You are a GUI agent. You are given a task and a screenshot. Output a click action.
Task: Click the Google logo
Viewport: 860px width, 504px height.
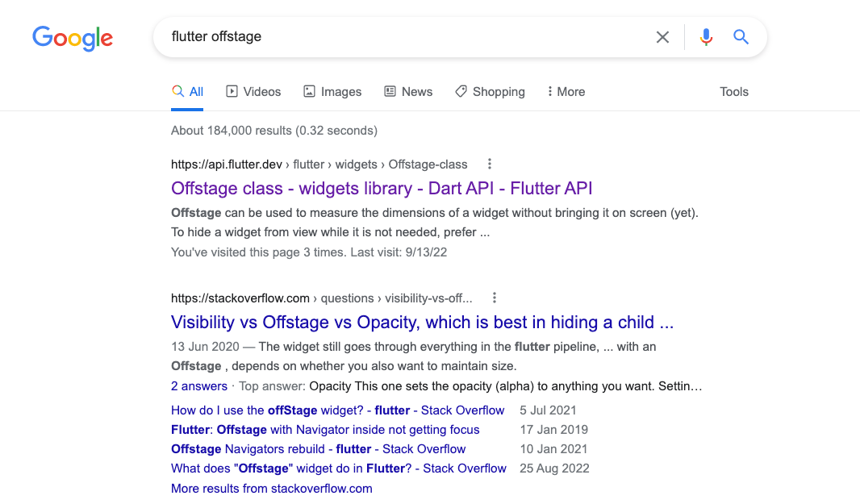tap(73, 38)
